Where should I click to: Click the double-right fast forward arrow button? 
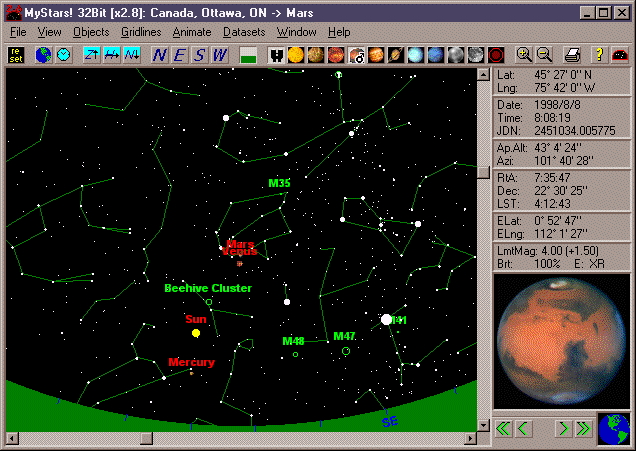[583, 428]
